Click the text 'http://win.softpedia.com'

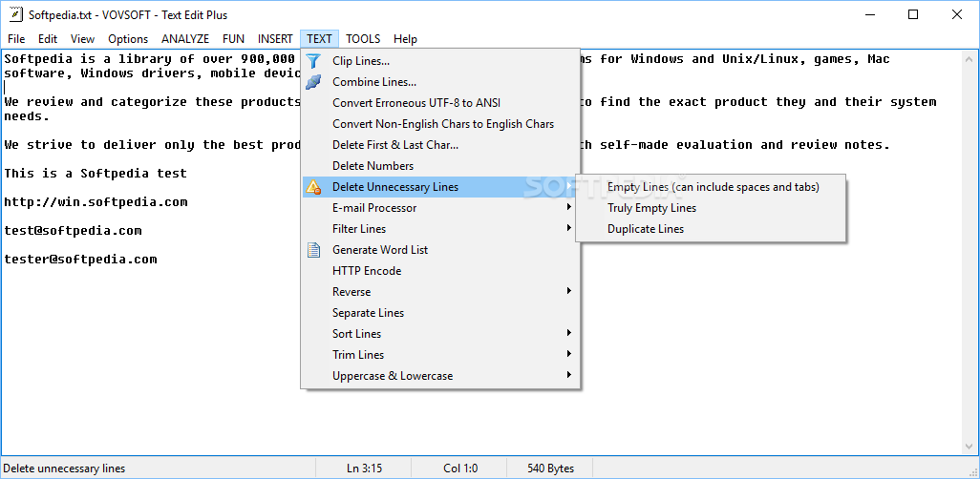(x=96, y=201)
